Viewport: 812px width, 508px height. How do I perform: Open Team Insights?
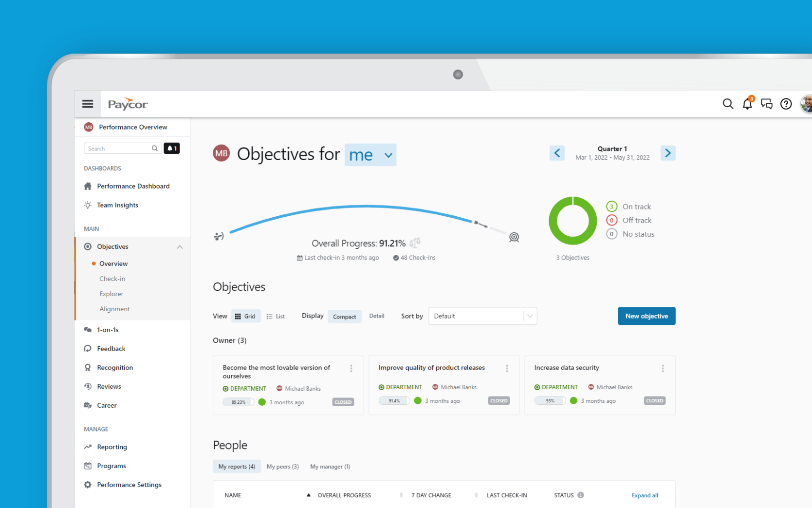117,205
